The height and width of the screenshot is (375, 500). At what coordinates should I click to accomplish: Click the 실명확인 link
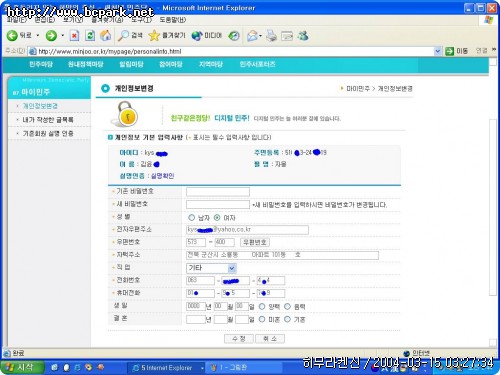point(162,176)
